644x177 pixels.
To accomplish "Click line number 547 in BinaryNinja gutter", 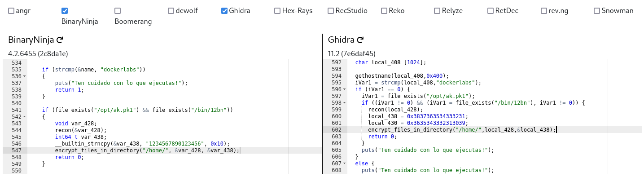I will tap(17, 150).
